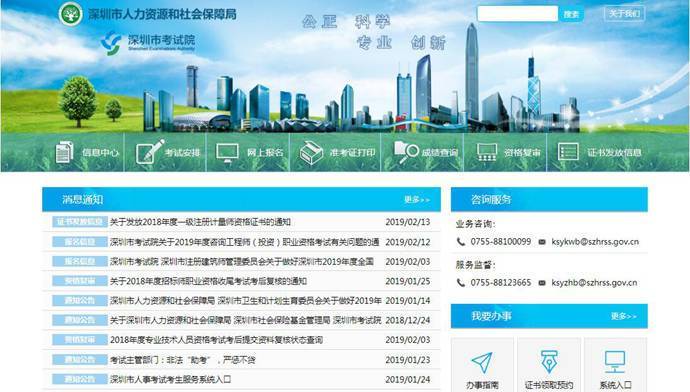Click the 深圳市人力资源和社会保障局 round logo
The height and width of the screenshot is (392, 690).
tap(70, 14)
